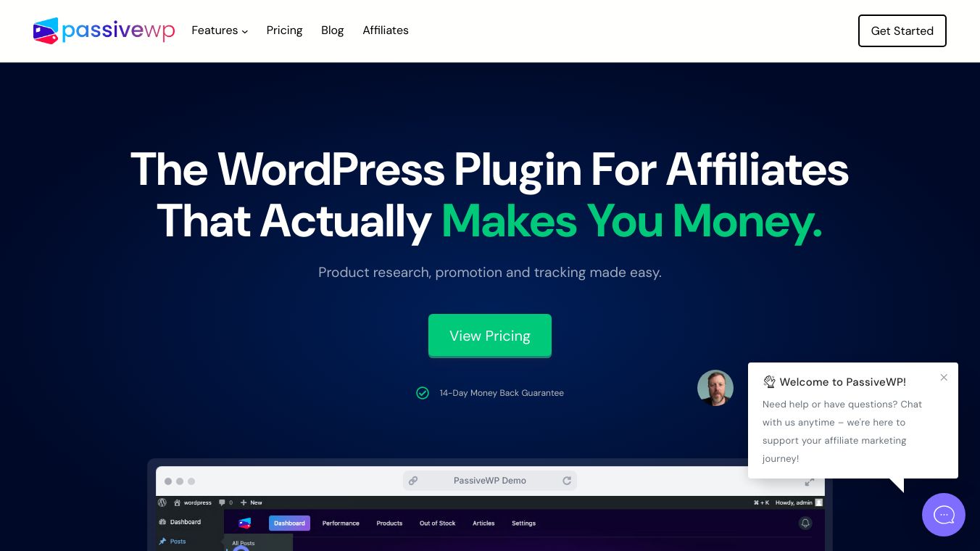Click the link icon in demo address bar

coord(413,481)
